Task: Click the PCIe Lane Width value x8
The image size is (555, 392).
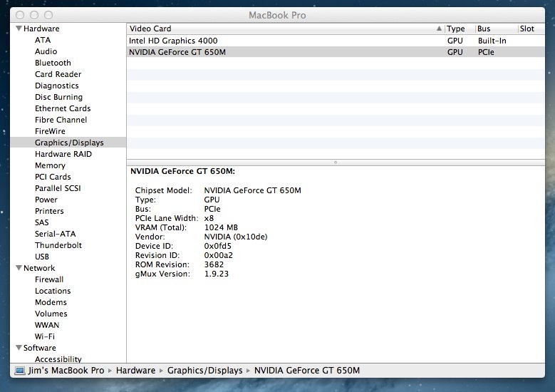Action: [x=209, y=218]
